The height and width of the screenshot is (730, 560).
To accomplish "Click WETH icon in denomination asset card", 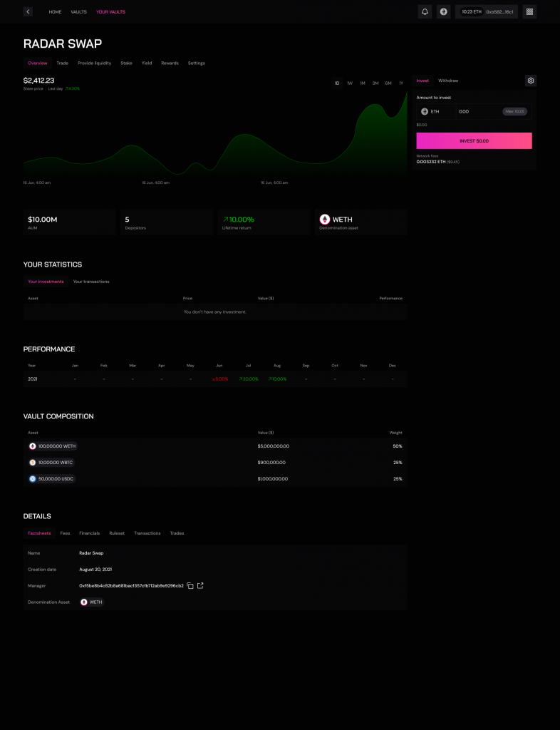I will coord(325,220).
